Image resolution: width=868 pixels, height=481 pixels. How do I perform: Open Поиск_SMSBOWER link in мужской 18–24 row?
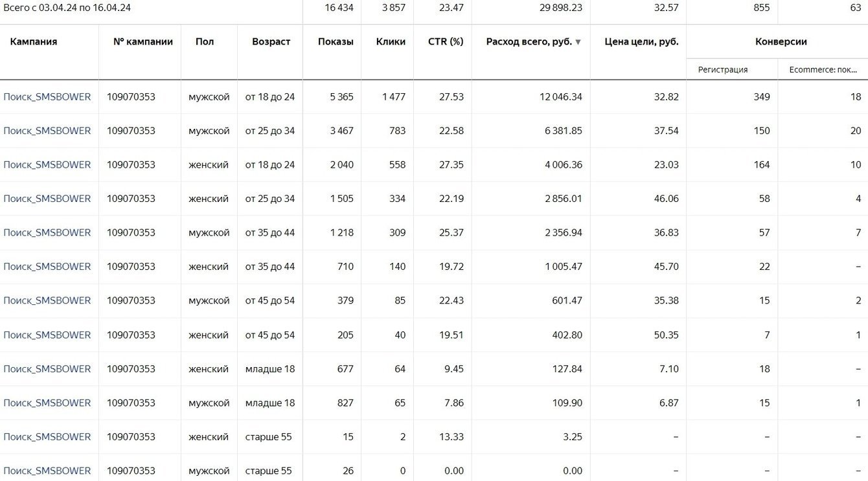point(47,96)
